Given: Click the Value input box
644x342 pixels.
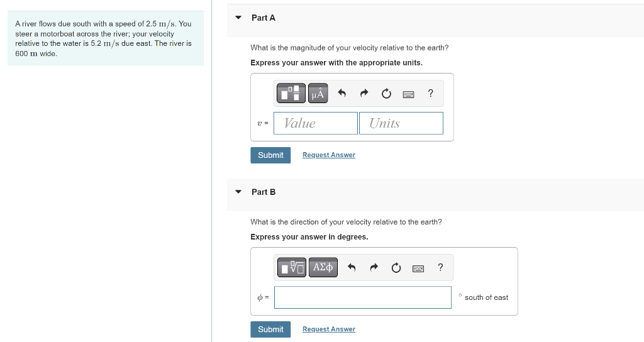Looking at the screenshot, I should click(x=316, y=123).
